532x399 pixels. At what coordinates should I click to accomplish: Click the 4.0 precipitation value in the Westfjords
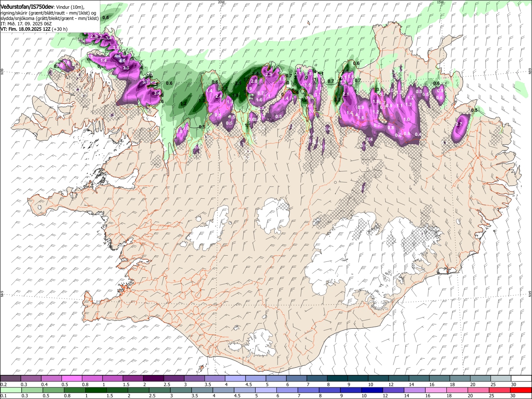tap(122, 61)
